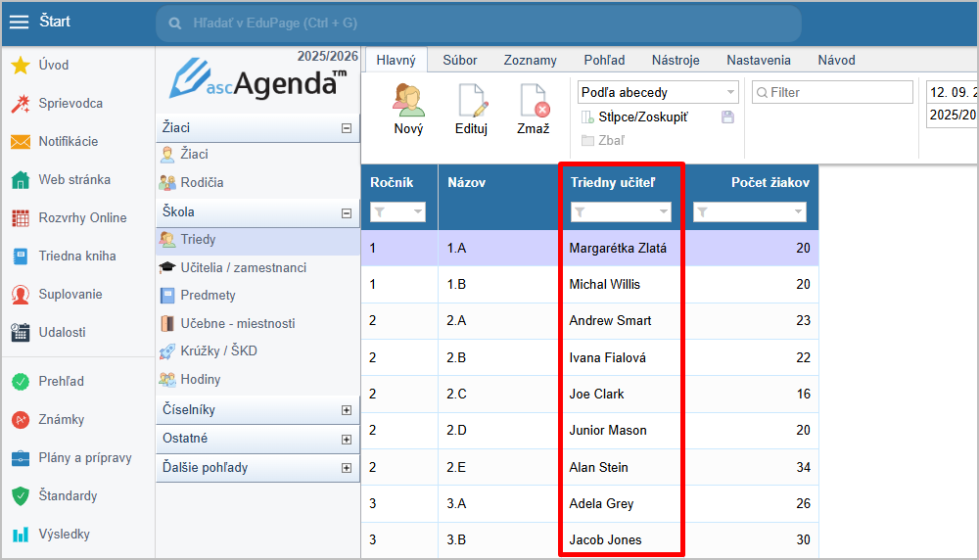Image resolution: width=979 pixels, height=560 pixels.
Task: Open the Triedny učiteľ column filter dropdown
Action: [664, 212]
